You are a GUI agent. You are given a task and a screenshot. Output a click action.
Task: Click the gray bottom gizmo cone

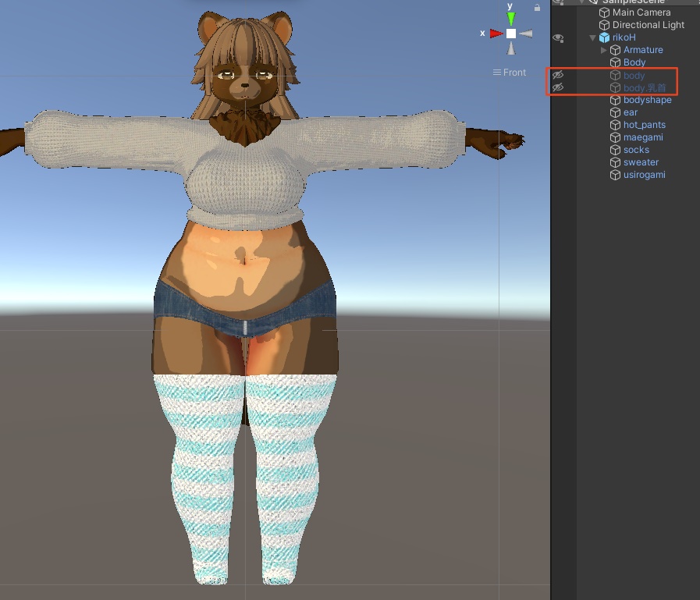[x=510, y=48]
